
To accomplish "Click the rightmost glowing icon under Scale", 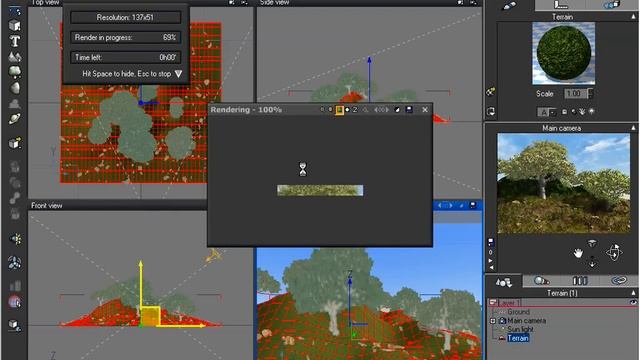I will 591,111.
